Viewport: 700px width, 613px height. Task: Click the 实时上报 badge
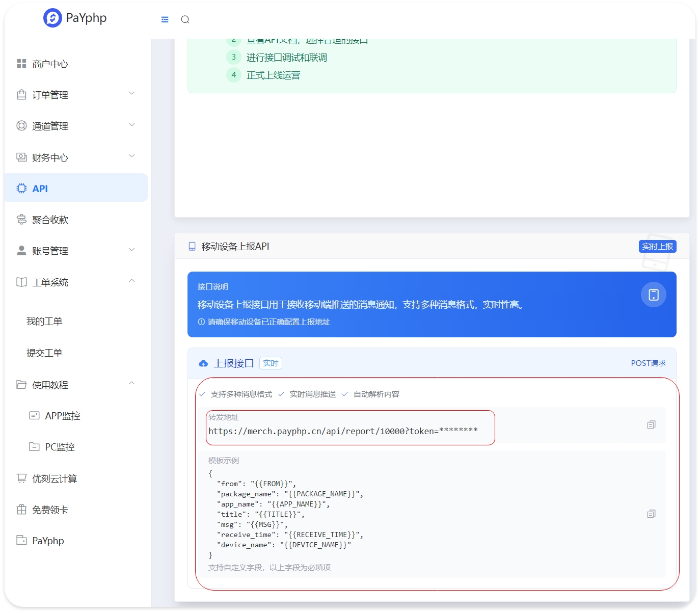pos(657,247)
